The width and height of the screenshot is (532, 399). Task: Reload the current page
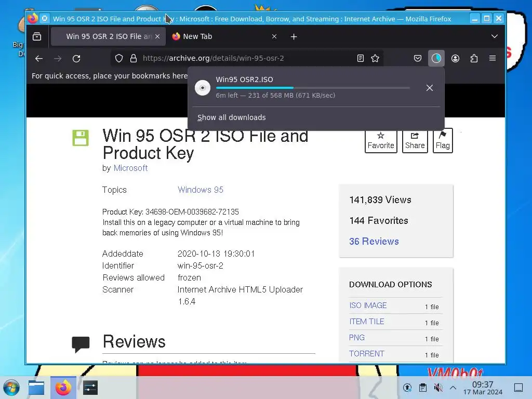pyautogui.click(x=76, y=58)
